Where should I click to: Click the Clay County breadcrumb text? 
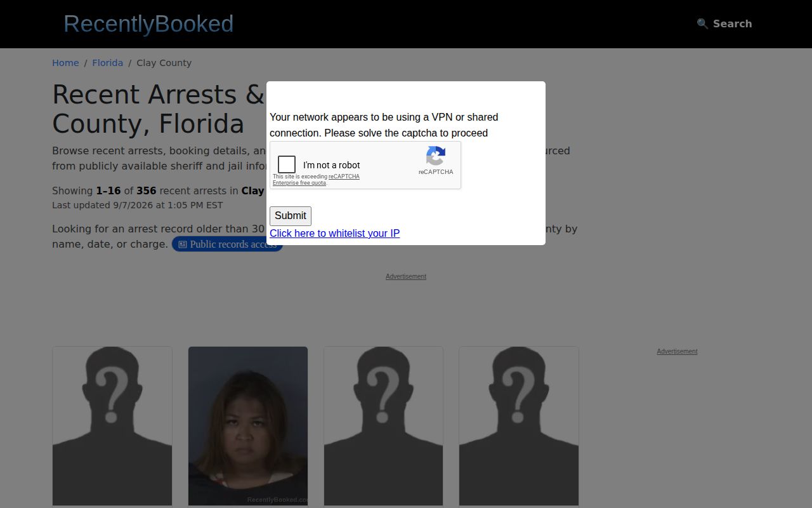(164, 63)
